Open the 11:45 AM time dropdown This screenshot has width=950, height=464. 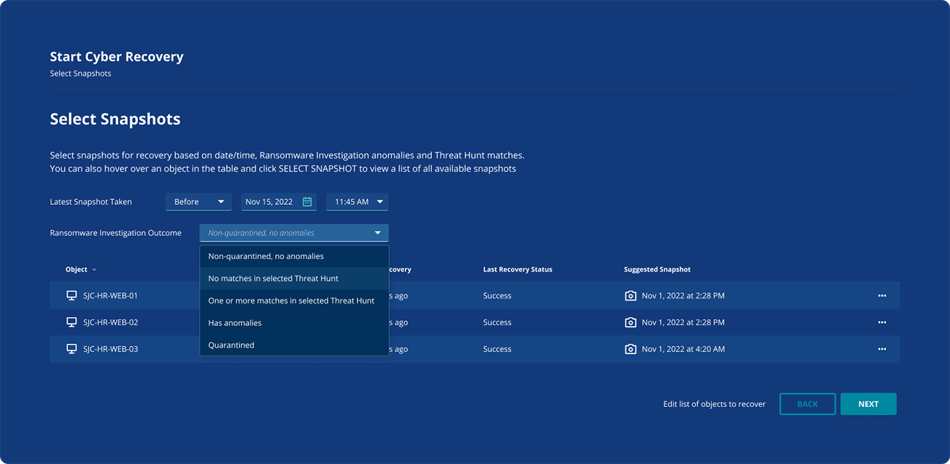(357, 202)
